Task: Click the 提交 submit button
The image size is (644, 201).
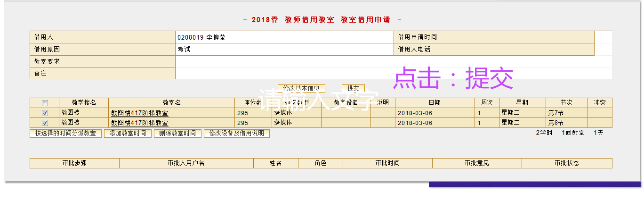Action: (x=353, y=88)
